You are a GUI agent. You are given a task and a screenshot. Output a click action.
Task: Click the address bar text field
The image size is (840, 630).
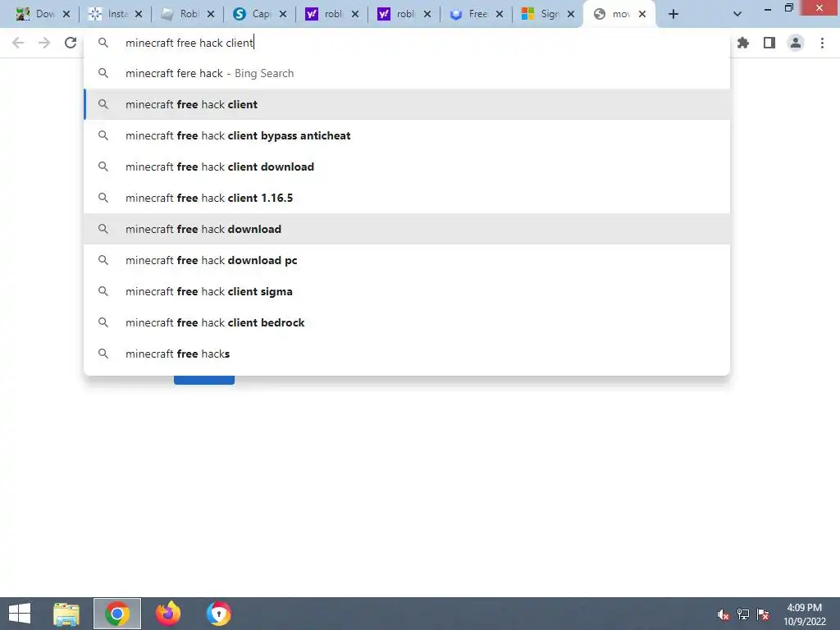pos(407,43)
